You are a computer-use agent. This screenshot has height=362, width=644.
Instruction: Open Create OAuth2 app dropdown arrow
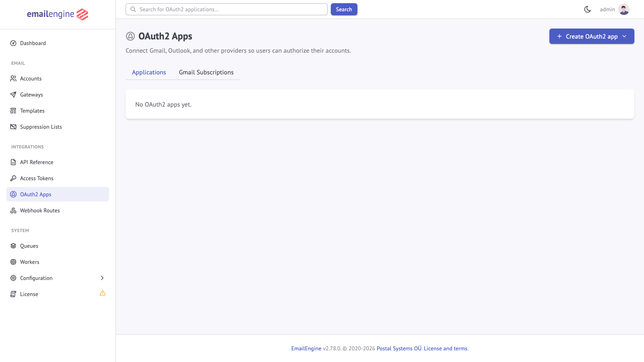[x=624, y=36]
